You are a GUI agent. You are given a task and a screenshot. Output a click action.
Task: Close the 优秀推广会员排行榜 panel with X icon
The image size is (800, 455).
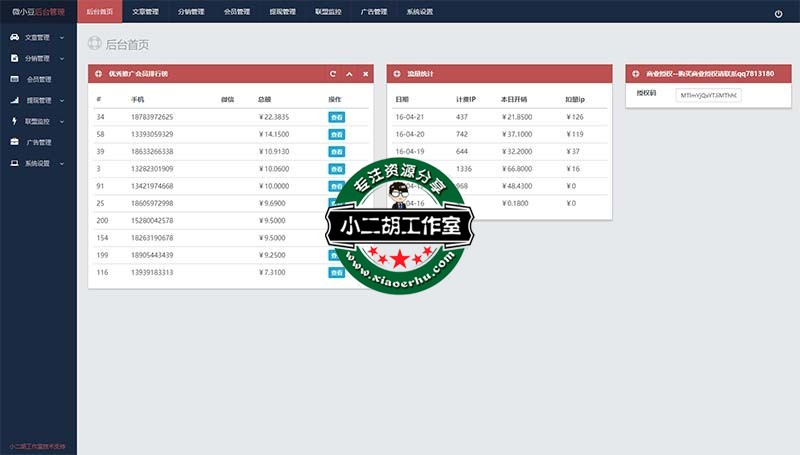tap(365, 74)
